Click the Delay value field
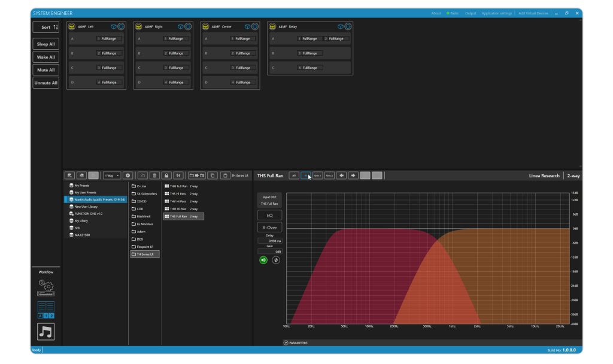This screenshot has width=613, height=364. pos(269,241)
